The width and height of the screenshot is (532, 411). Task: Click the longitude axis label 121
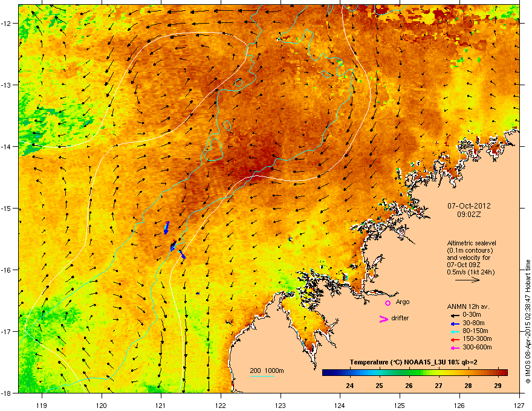(161, 405)
